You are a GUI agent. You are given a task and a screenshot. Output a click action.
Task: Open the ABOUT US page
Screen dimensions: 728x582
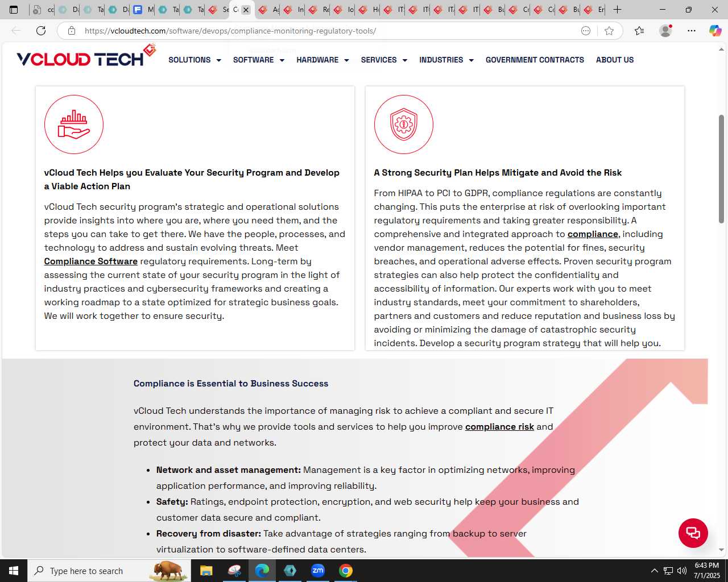[x=615, y=60]
